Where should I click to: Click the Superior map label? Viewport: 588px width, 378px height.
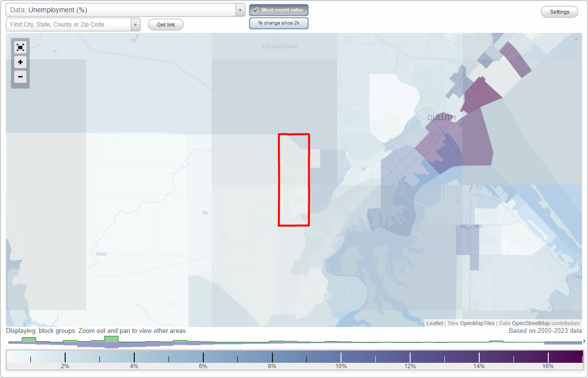tap(471, 226)
